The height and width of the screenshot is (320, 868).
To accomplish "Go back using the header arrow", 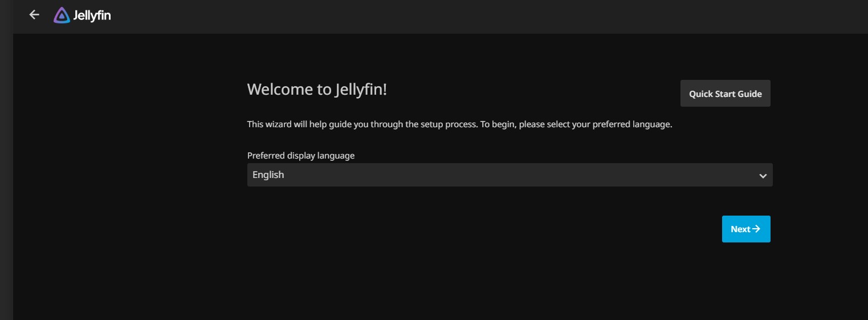I will (34, 15).
